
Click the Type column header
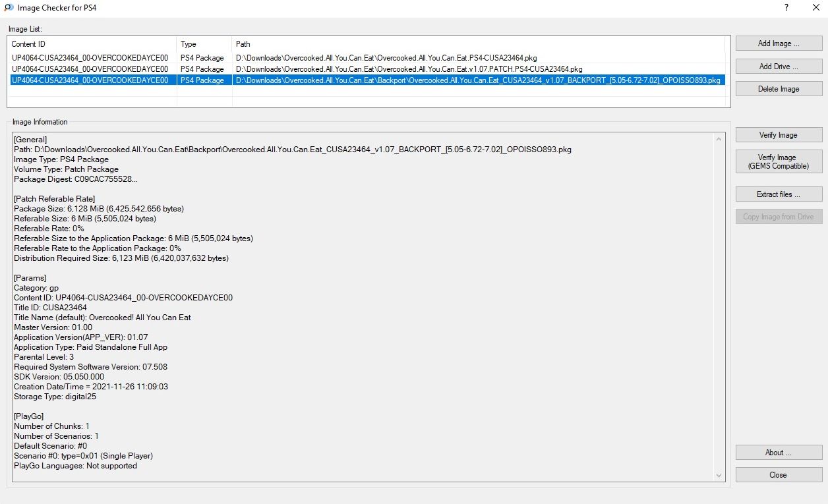click(x=204, y=44)
